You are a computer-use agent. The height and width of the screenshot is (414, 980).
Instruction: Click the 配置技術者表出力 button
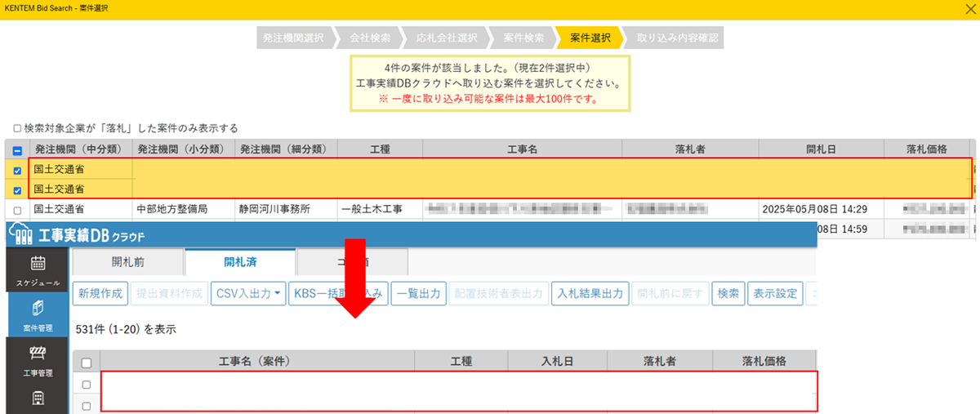coord(498,294)
